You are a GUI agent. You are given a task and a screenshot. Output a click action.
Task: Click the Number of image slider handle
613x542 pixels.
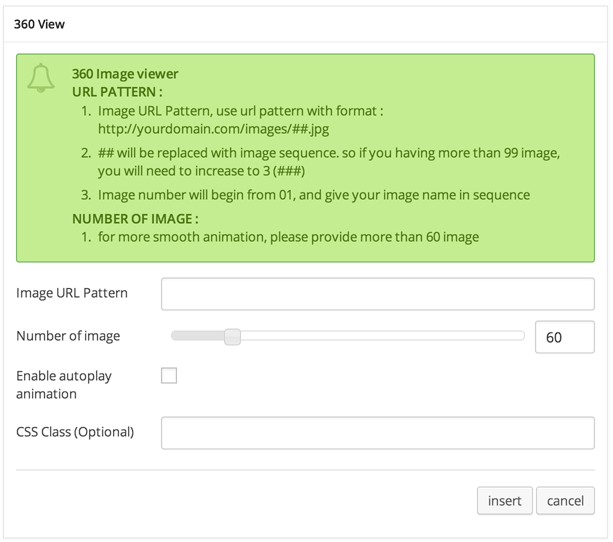232,337
